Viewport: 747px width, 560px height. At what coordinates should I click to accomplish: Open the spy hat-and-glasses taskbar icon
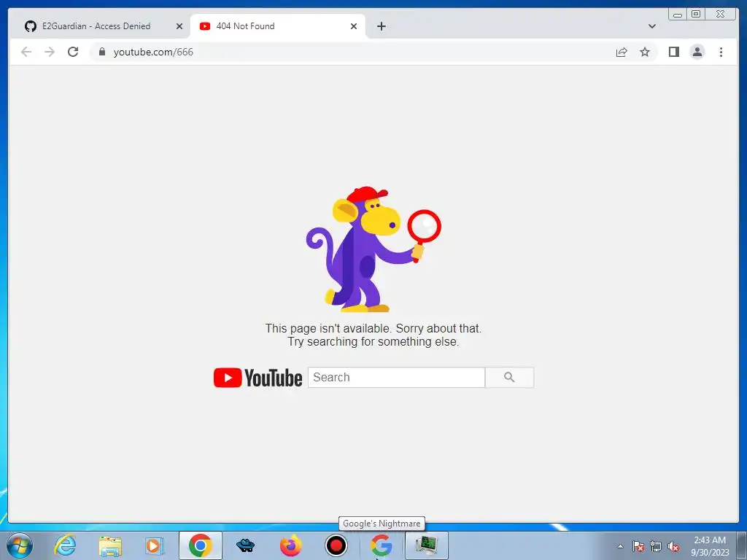click(245, 545)
